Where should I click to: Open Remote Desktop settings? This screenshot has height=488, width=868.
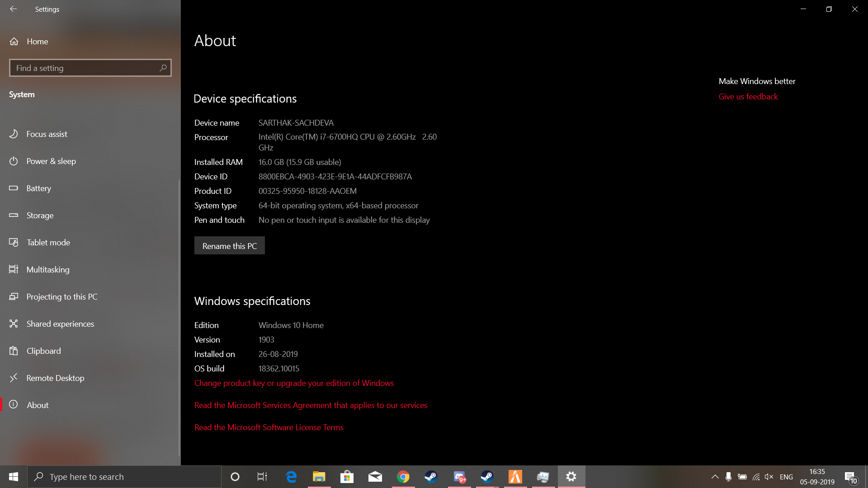tap(55, 378)
